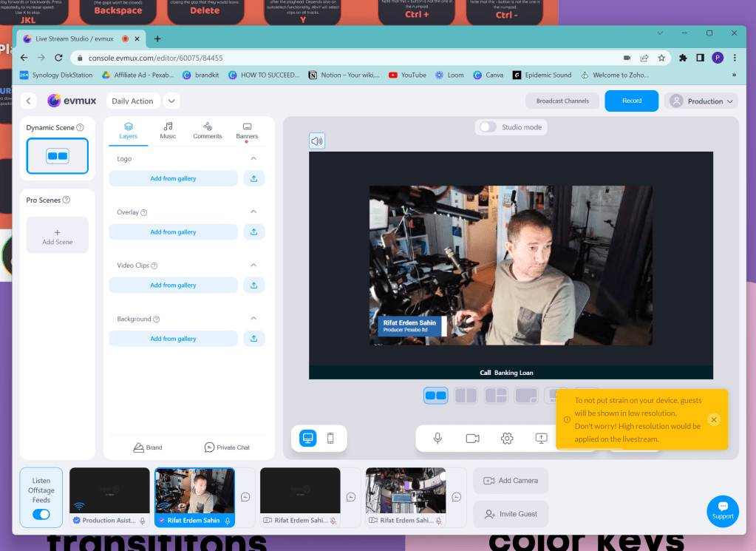
Task: Toggle the speaker volume icon above preview
Action: point(317,141)
